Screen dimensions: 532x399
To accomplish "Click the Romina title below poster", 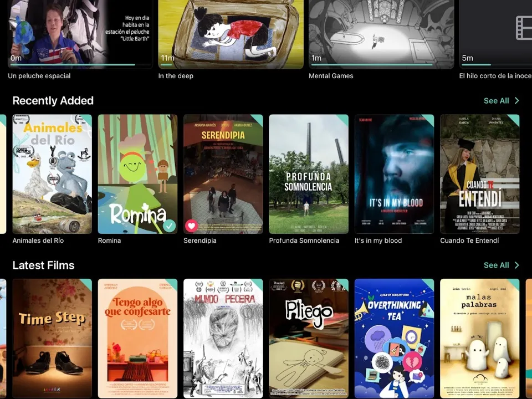I will [x=109, y=241].
